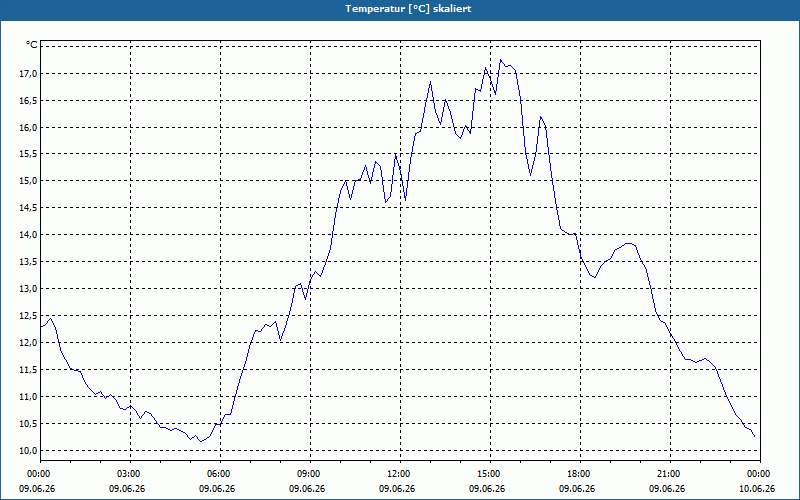Click the 16,0 value on the temperature axis
This screenshot has height=500, width=800.
pyautogui.click(x=29, y=128)
